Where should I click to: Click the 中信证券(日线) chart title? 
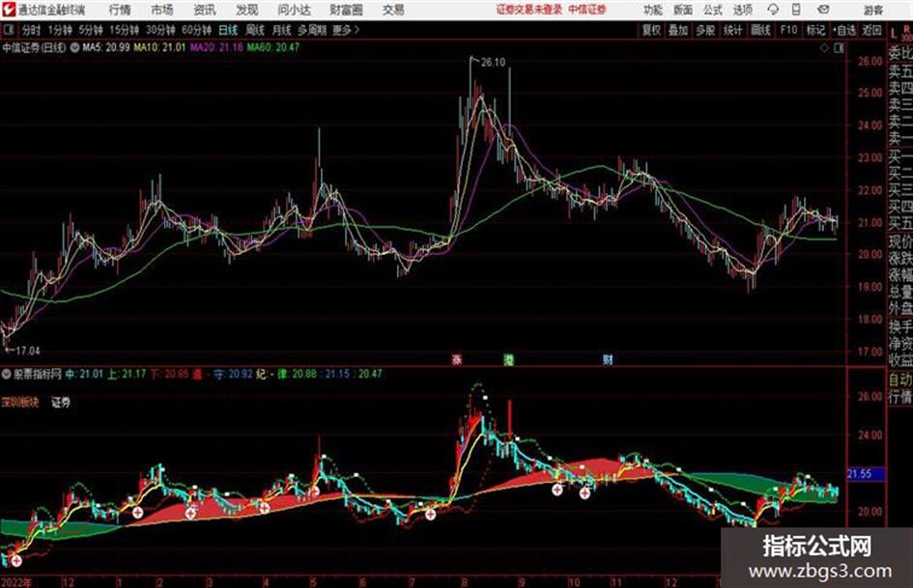[x=35, y=47]
